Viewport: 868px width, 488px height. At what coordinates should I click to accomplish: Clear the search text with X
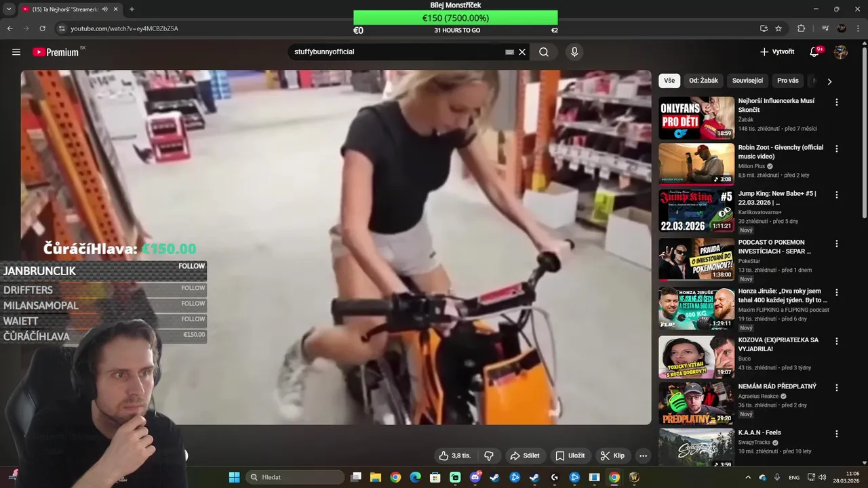(522, 52)
